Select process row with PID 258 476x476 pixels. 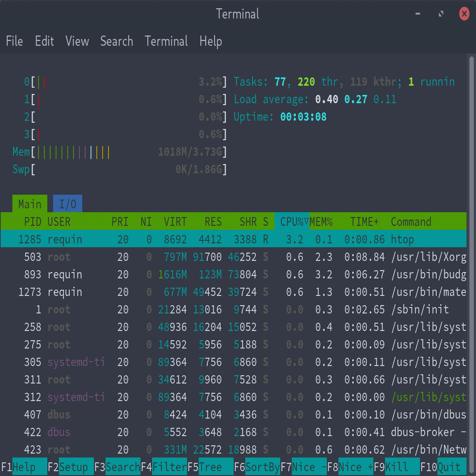click(x=234, y=327)
